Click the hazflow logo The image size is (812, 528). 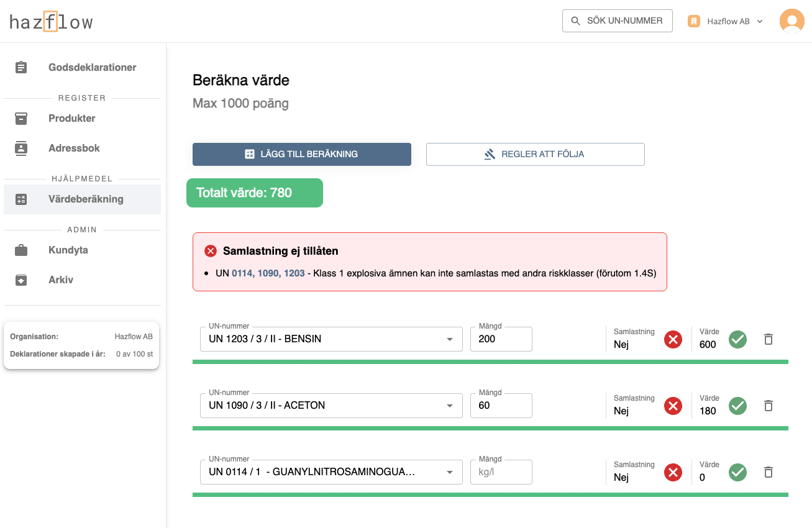point(51,22)
